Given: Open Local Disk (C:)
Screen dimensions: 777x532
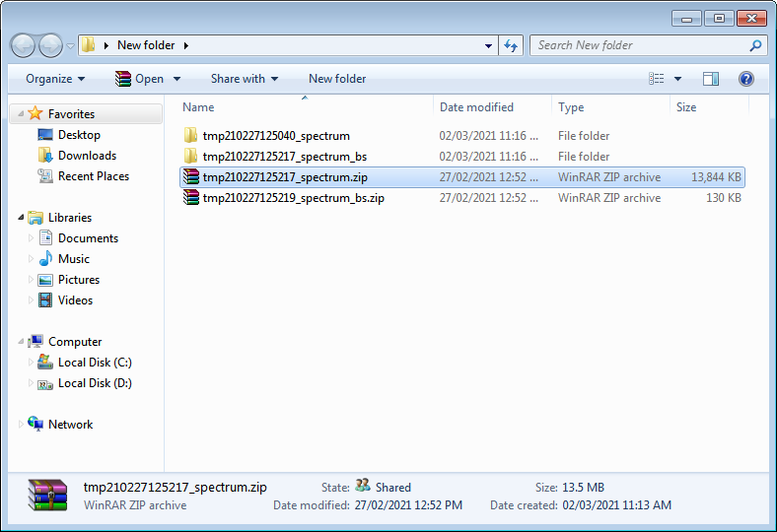Looking at the screenshot, I should (95, 363).
